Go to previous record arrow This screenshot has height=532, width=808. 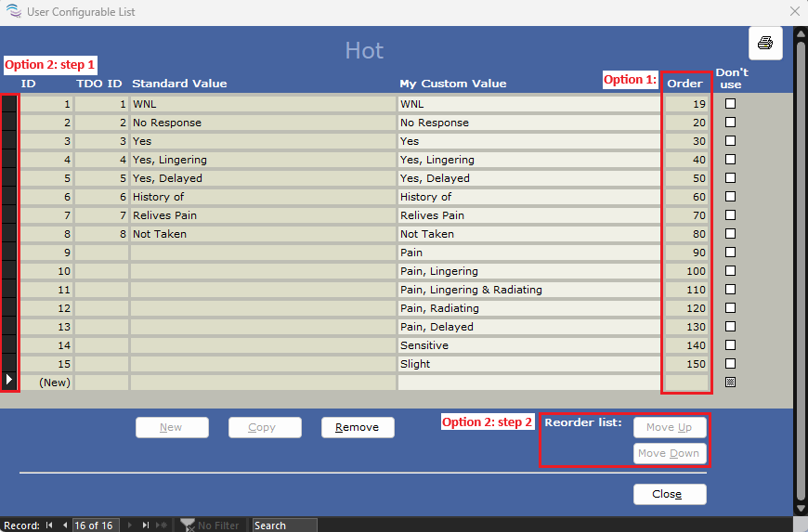[x=64, y=526]
